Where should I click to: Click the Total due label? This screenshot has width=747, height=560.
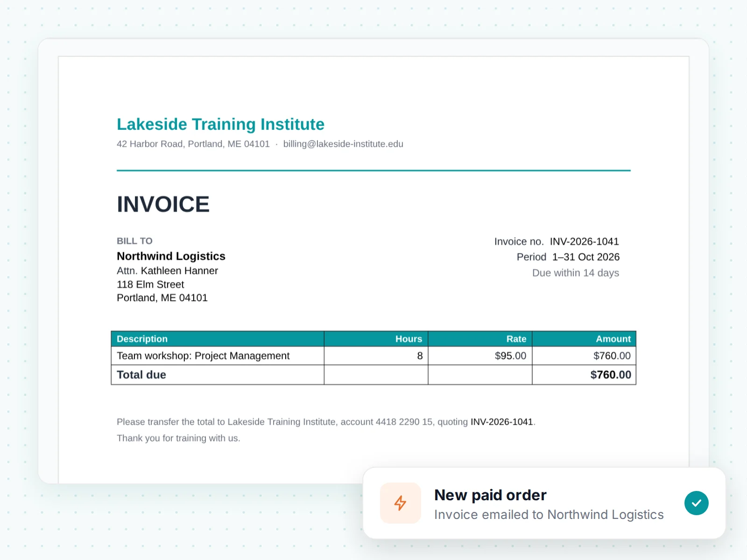tap(141, 375)
